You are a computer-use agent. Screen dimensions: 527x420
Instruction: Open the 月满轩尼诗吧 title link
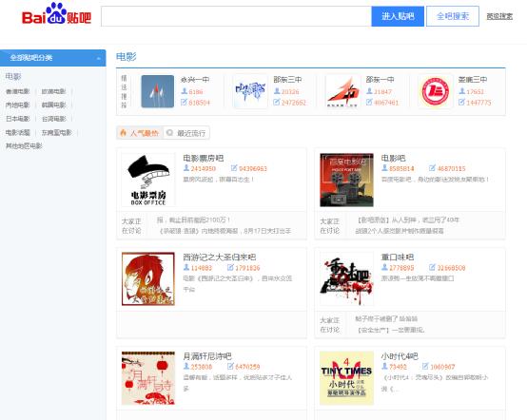pos(207,356)
